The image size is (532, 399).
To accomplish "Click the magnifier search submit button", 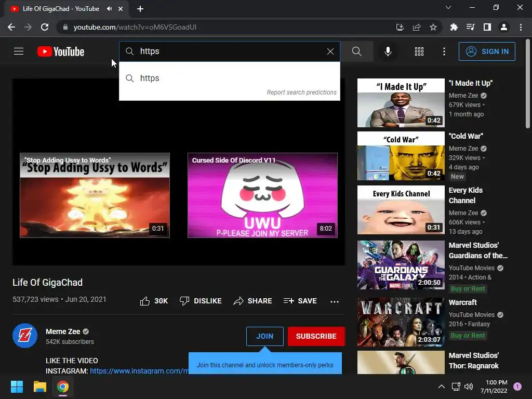I will [x=356, y=51].
